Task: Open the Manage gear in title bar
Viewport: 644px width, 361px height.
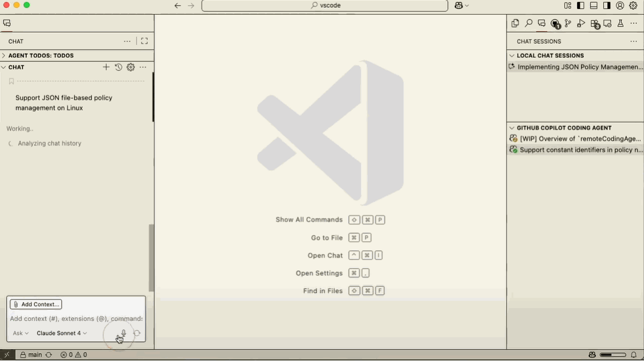Action: click(x=633, y=5)
